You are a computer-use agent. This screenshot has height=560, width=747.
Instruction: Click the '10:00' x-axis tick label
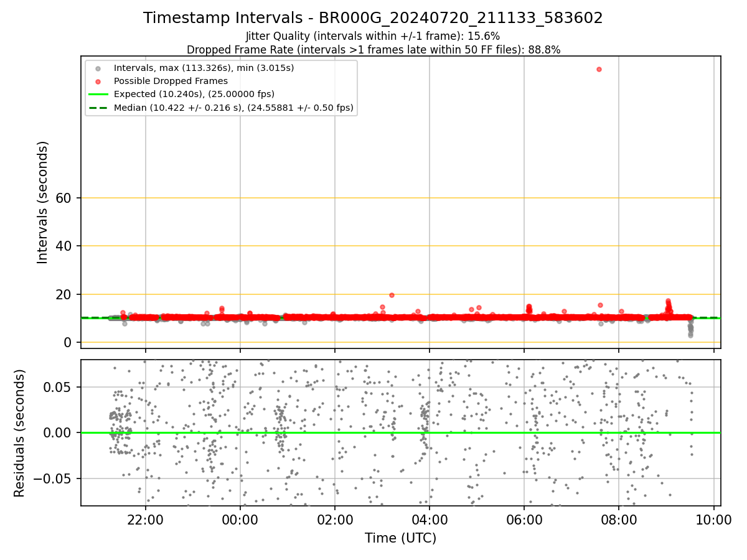click(713, 520)
